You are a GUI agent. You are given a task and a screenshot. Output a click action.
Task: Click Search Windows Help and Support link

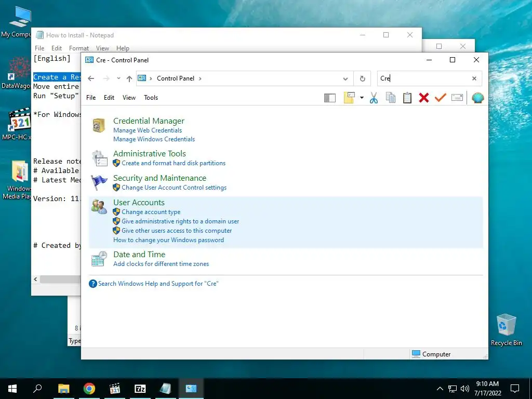(158, 284)
